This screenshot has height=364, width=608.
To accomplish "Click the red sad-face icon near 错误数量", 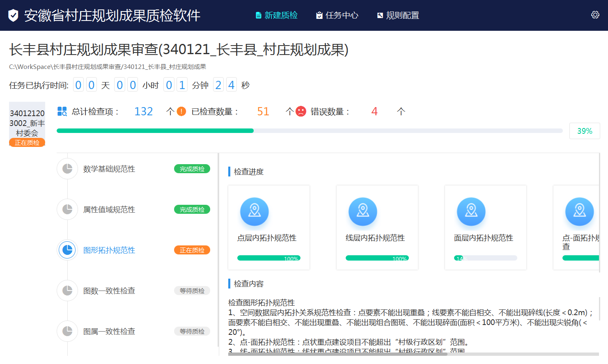I will (x=300, y=111).
